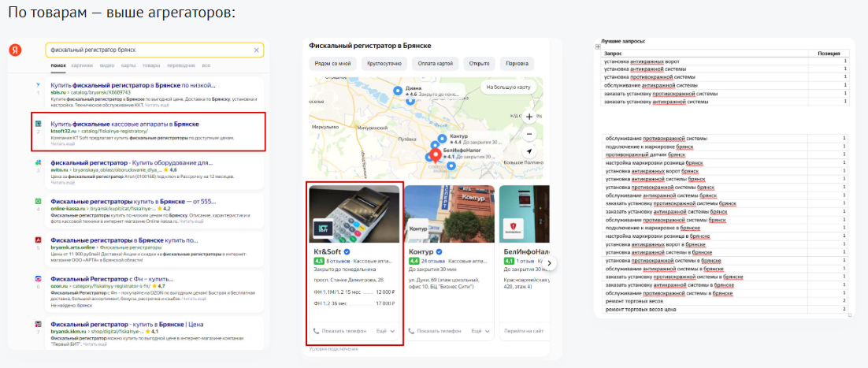Apply the 'Парковка' filter
Screen dimensions: 868x368
tap(517, 64)
